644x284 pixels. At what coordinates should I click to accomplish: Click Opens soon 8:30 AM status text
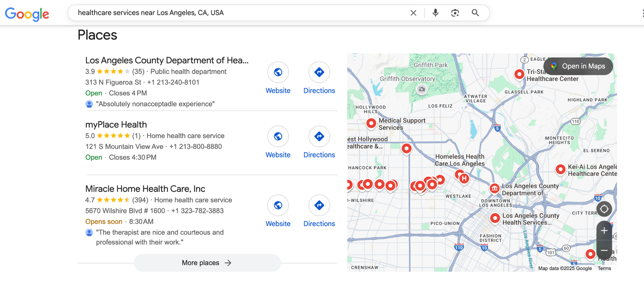(x=119, y=222)
